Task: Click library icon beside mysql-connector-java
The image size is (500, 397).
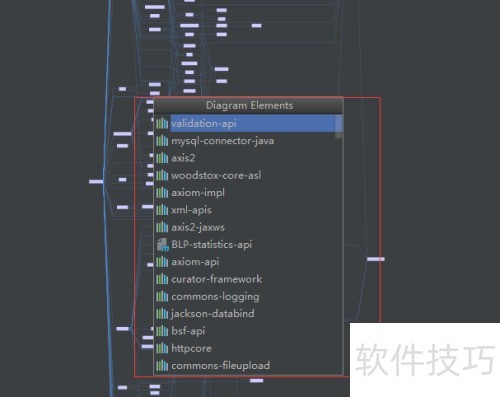Action: coord(162,141)
